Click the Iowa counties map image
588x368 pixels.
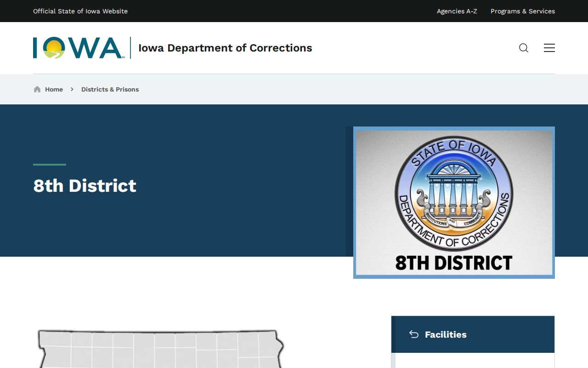tap(161, 349)
